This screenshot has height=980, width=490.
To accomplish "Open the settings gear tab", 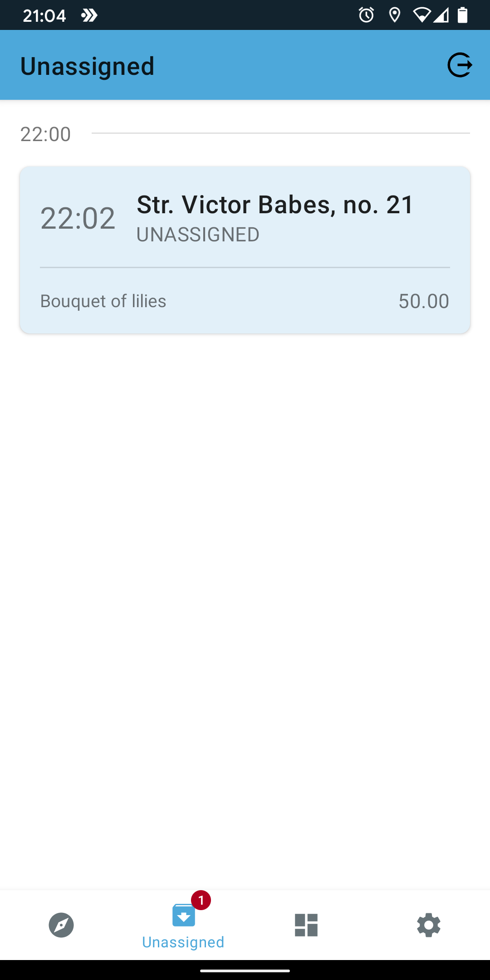I will [429, 925].
